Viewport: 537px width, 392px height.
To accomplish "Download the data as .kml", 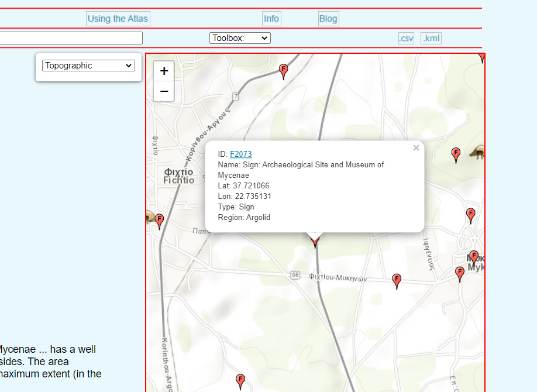I will 431,39.
